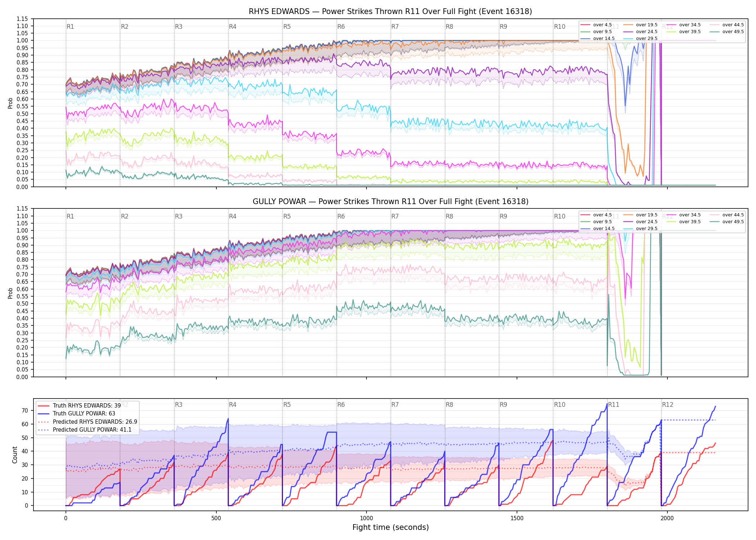This screenshot has height=540, width=756.
Task: Click the R9 round label in Gully Powar panel
Action: [x=503, y=216]
